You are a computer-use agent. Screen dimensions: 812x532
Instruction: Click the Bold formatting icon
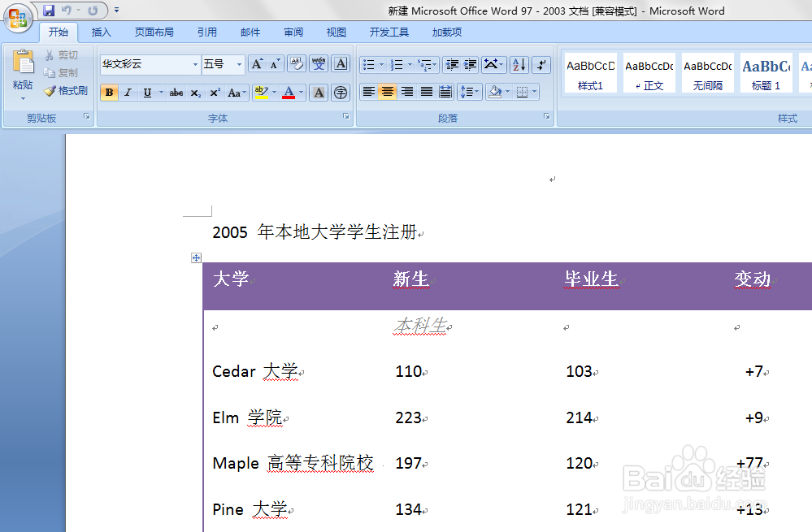pos(109,92)
